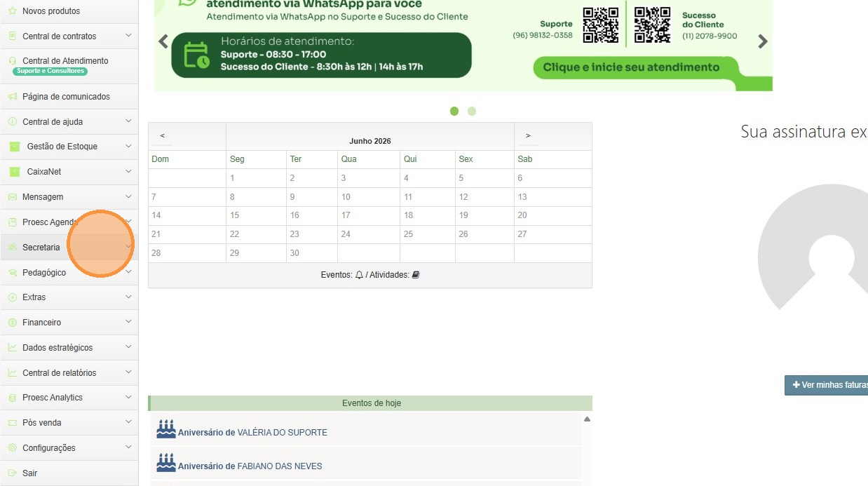Click the green box icon for CaixaNet
868x486 pixels.
[14, 172]
